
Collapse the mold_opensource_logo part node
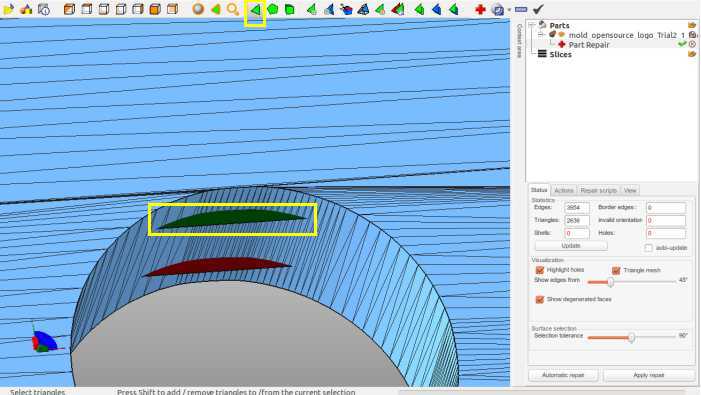[x=541, y=34]
